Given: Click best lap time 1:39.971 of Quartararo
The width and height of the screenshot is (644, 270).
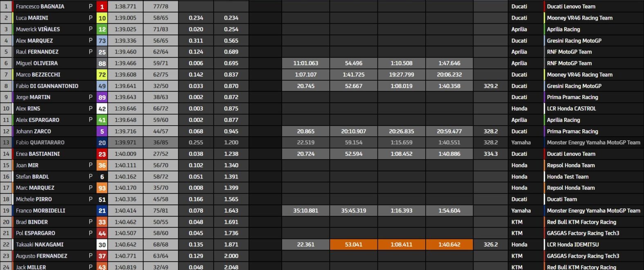Looking at the screenshot, I should point(126,143).
